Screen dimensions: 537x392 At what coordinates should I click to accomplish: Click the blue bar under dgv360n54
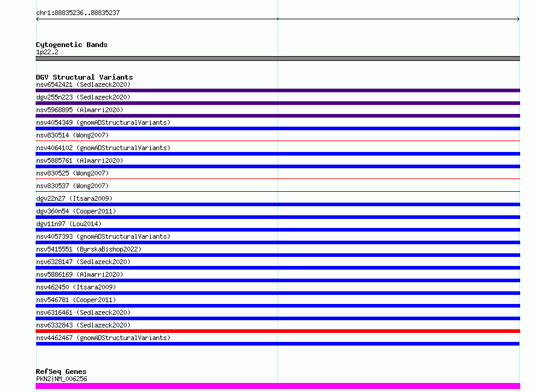pos(278,217)
